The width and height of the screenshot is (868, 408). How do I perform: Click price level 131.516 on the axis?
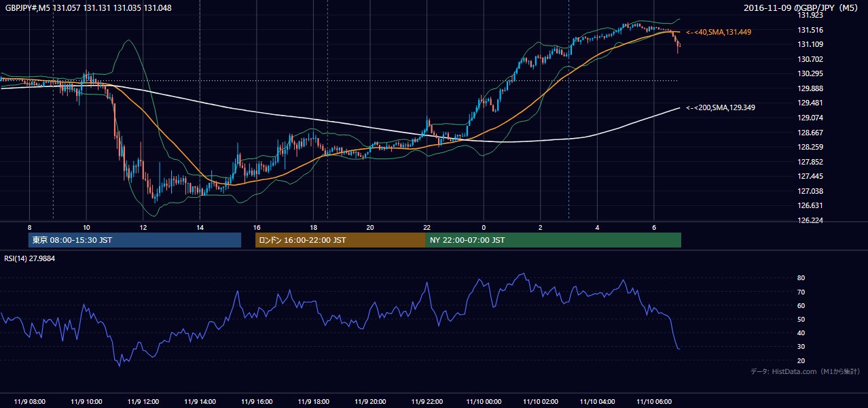coord(810,30)
